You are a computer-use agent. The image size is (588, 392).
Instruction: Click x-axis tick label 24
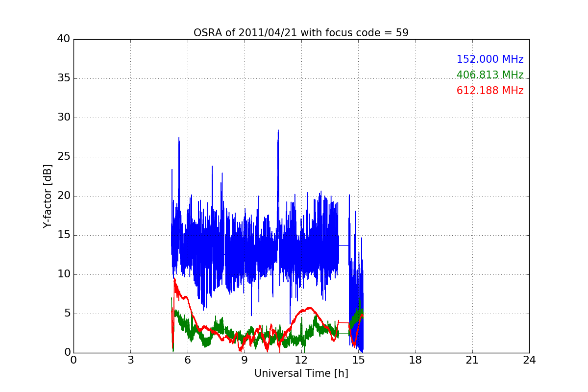coord(529,360)
